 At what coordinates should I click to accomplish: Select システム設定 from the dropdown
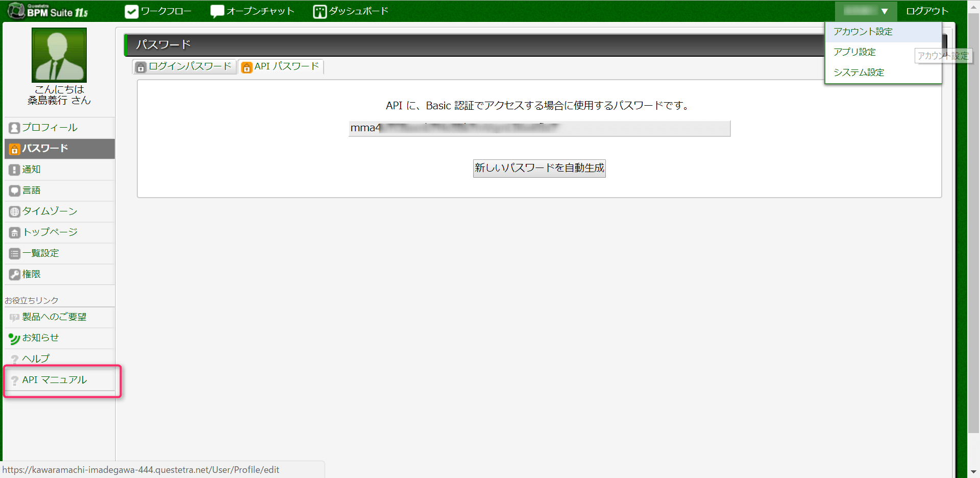pos(883,73)
